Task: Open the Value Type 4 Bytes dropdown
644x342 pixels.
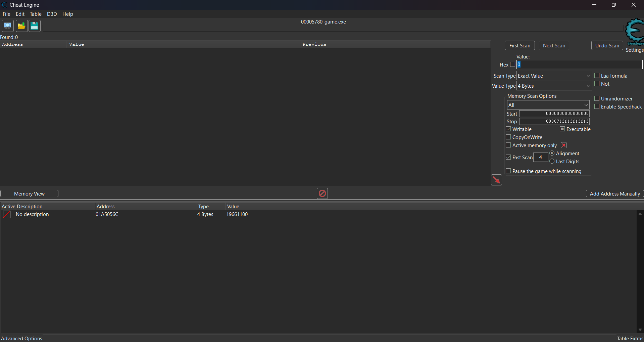Action: click(x=554, y=86)
